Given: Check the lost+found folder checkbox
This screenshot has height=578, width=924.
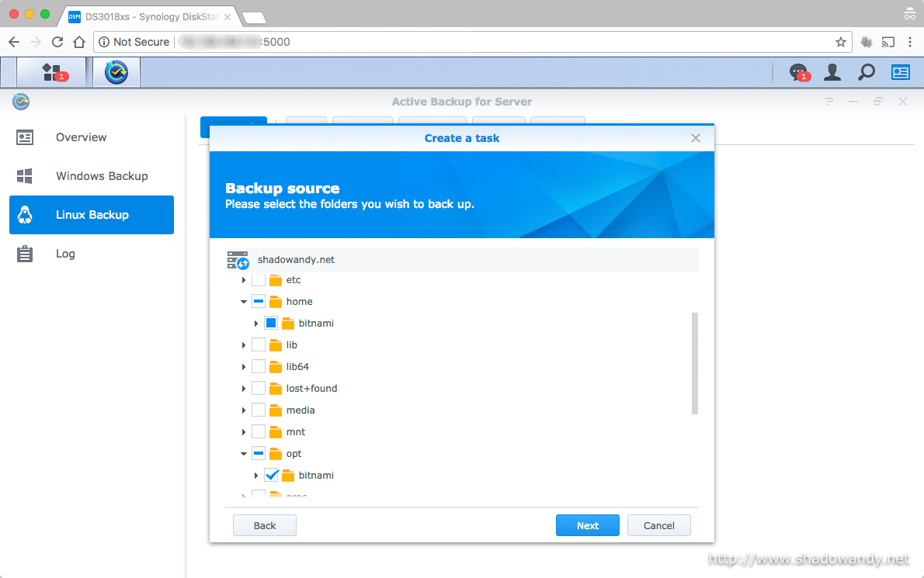Looking at the screenshot, I should (x=258, y=389).
